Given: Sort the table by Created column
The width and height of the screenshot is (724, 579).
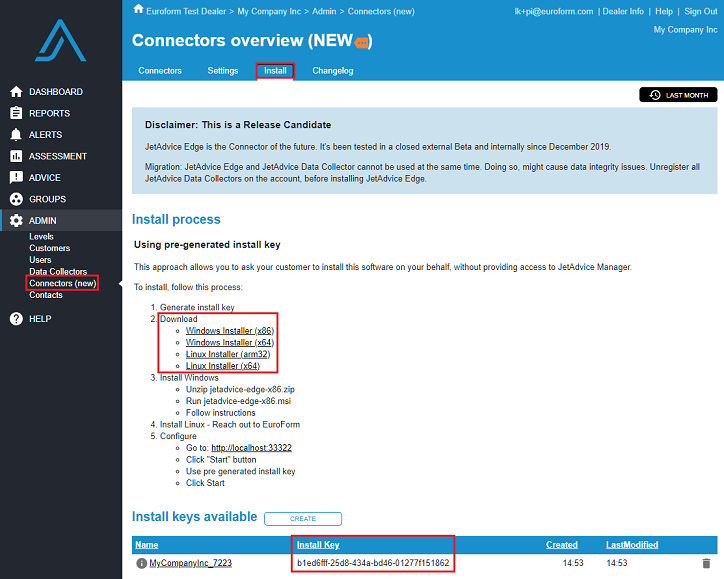Looking at the screenshot, I should coord(562,545).
